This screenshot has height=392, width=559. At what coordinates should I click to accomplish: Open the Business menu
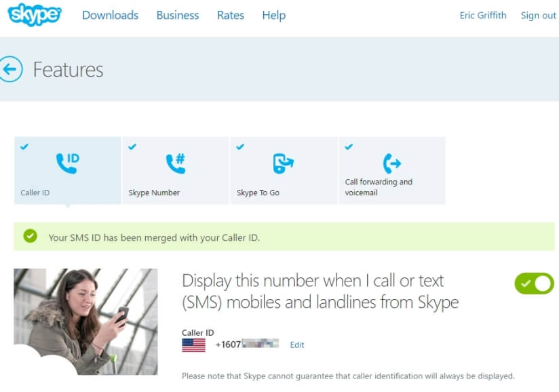click(177, 15)
